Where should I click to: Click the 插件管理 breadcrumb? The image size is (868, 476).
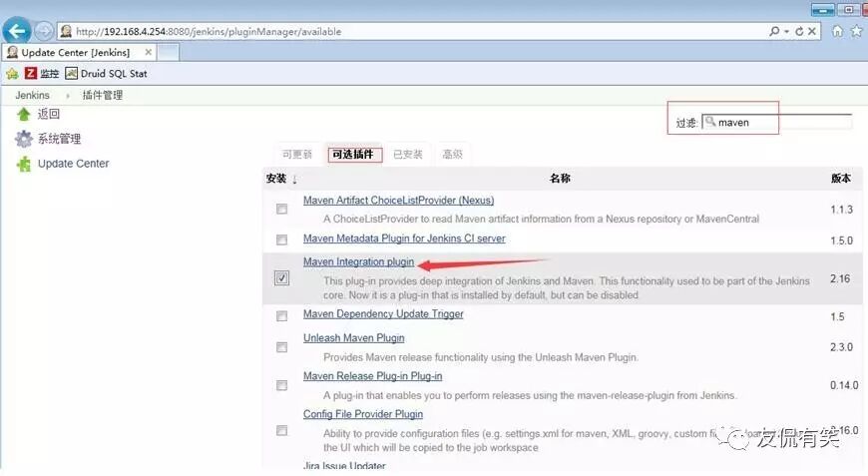pyautogui.click(x=103, y=95)
